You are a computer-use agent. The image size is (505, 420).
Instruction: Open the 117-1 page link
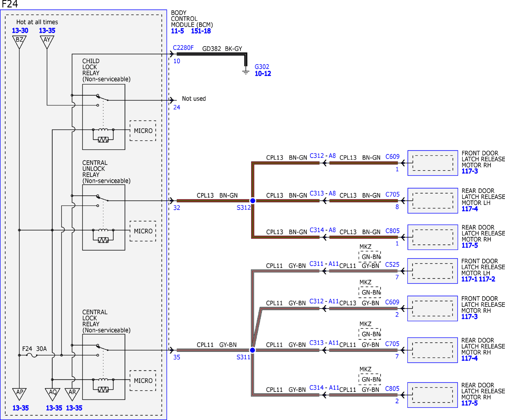(469, 279)
